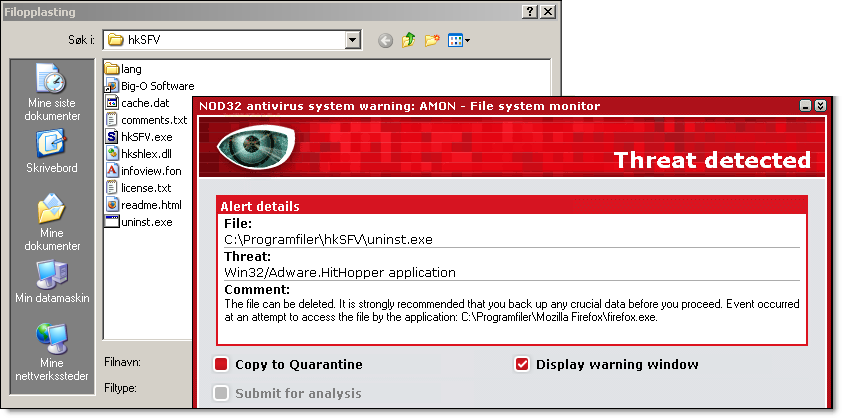
Task: Click the hkSFV folder name in Søk i
Action: (144, 40)
